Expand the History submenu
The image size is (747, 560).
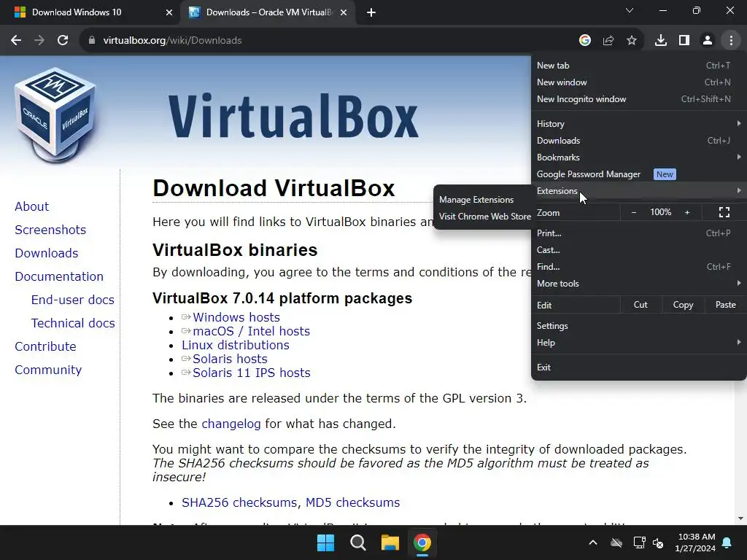638,124
